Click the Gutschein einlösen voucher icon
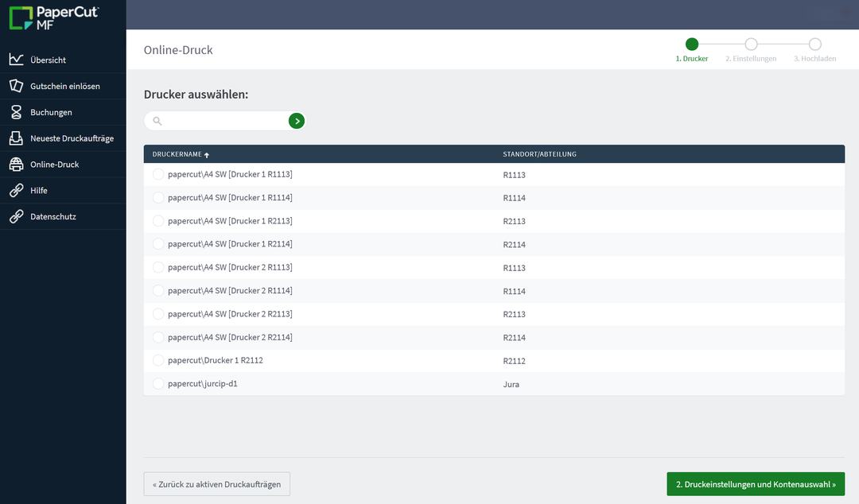Image resolution: width=859 pixels, height=504 pixels. click(17, 86)
